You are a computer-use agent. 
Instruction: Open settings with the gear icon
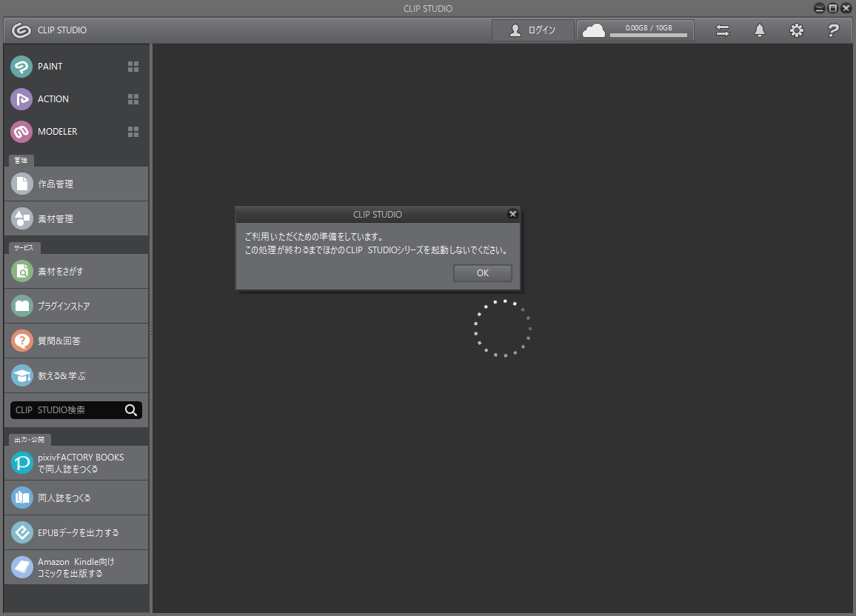[796, 30]
